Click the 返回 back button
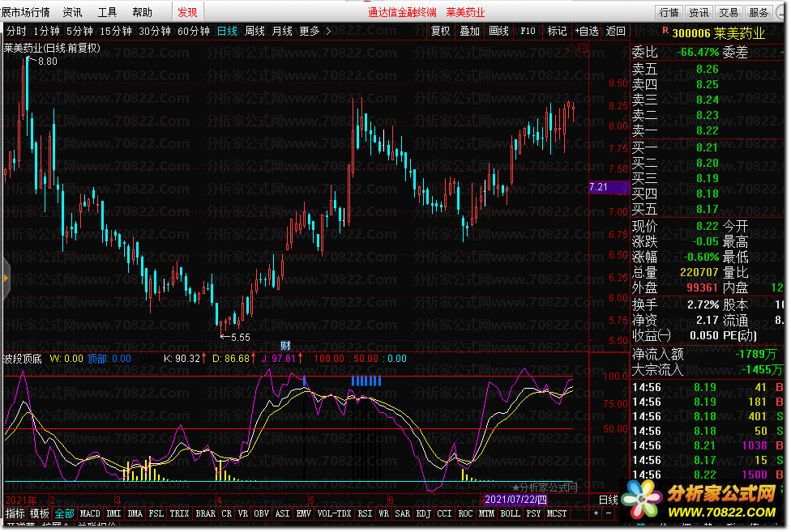Image resolution: width=791 pixels, height=532 pixels. 615,32
